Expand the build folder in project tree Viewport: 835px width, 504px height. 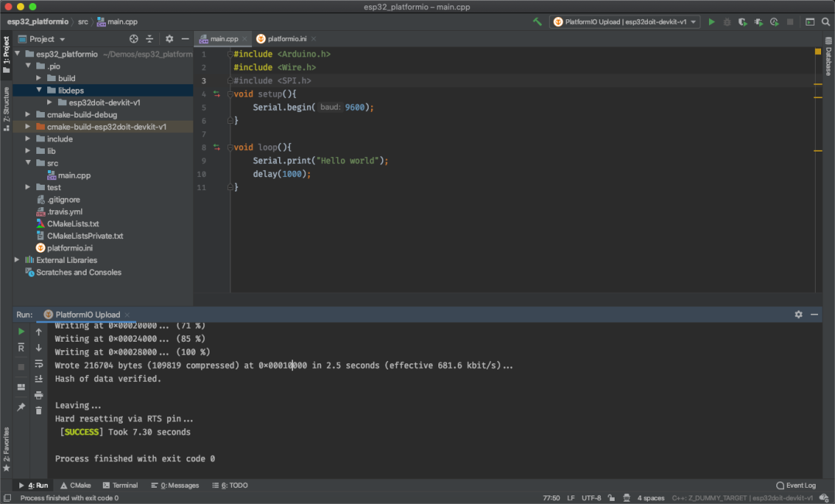39,78
